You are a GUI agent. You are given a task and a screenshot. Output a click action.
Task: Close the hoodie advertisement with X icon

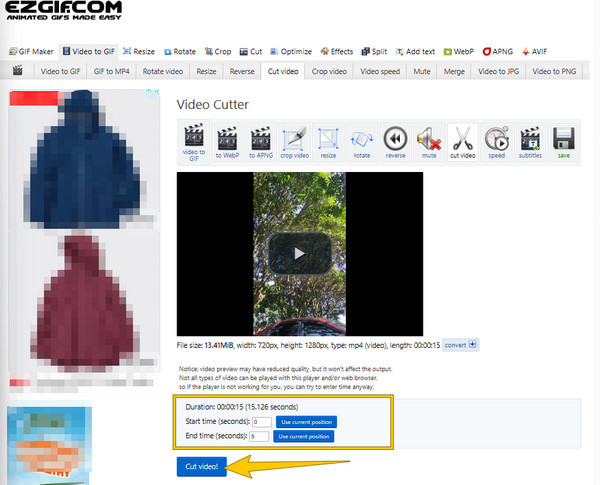tap(157, 92)
